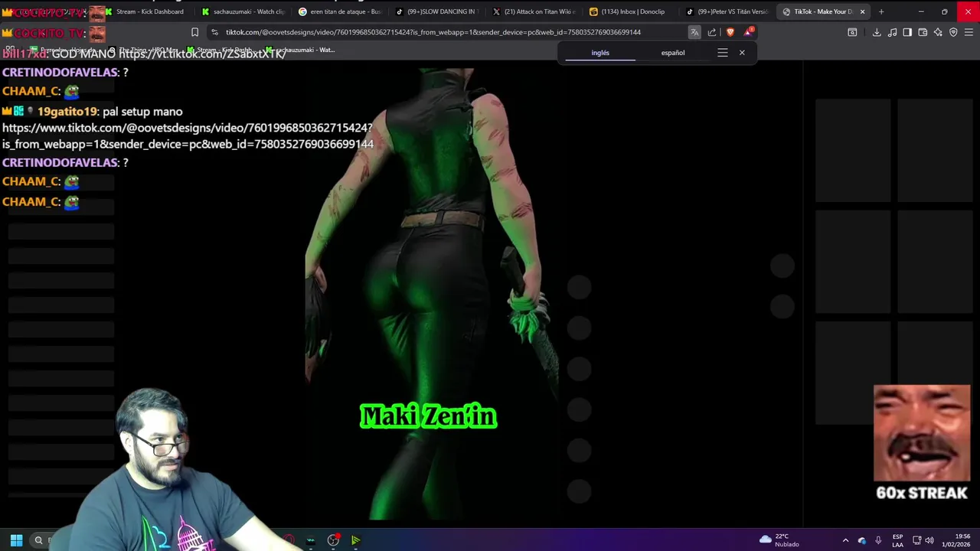Open The Thing - HBO Max bookmark
The width and height of the screenshot is (980, 551).
point(144,50)
